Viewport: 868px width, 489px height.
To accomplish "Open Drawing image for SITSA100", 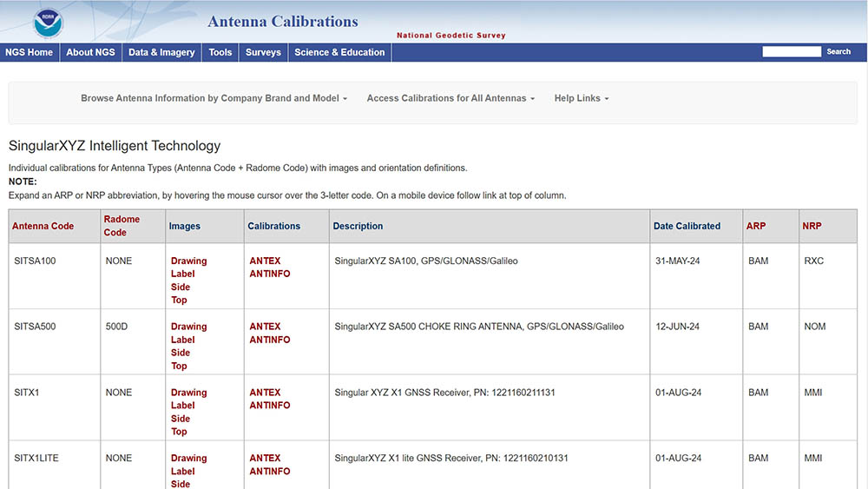I will (x=188, y=261).
